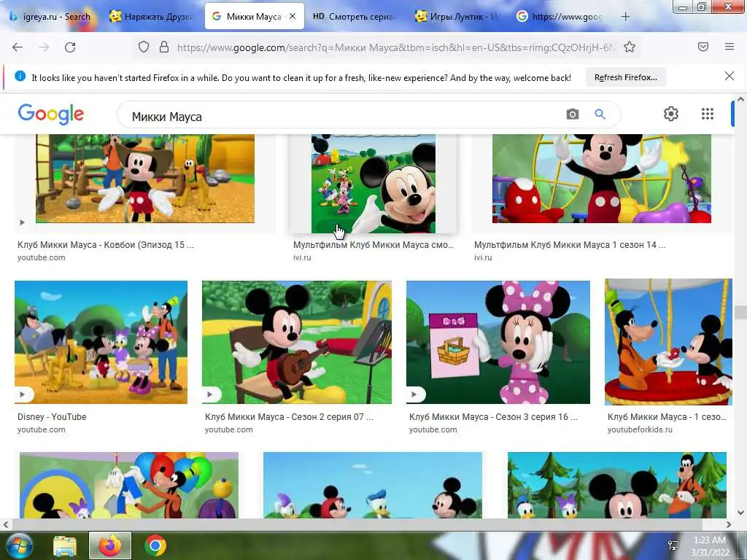Open link Клуб Микки Мауса - Ковбои

coord(106,245)
